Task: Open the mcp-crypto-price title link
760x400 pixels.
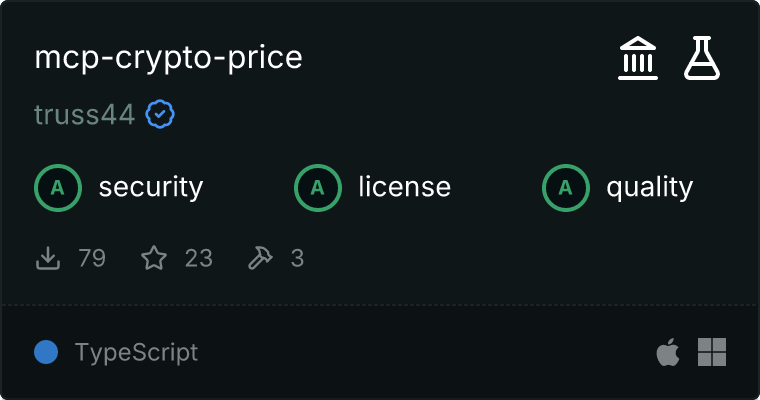Action: click(x=168, y=58)
